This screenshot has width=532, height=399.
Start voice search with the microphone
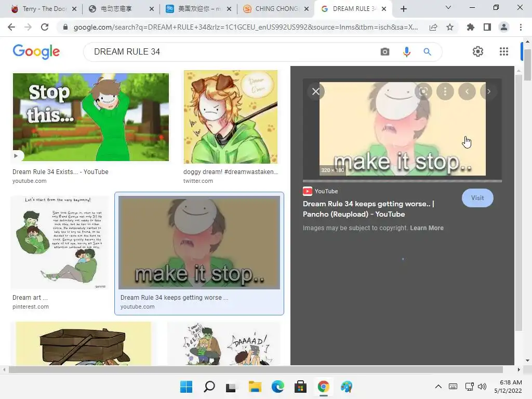[x=406, y=51]
